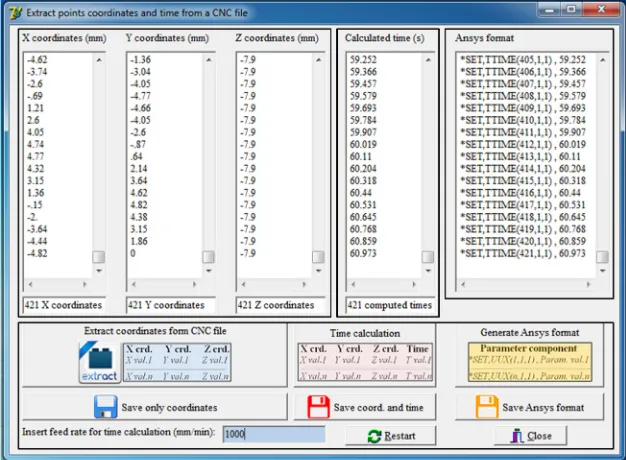The image size is (626, 460).
Task: Click right arrow of time list horizontal scrollbar
Action: pyautogui.click(x=414, y=284)
